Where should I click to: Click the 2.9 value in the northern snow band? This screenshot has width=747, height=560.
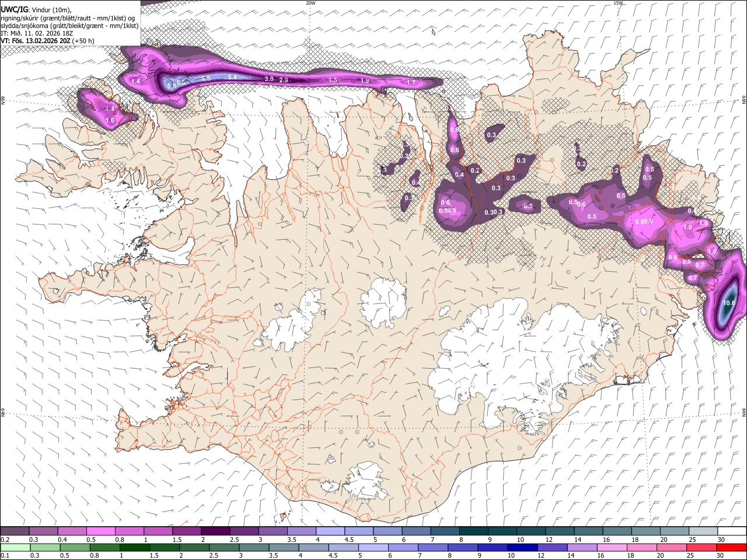coord(284,80)
